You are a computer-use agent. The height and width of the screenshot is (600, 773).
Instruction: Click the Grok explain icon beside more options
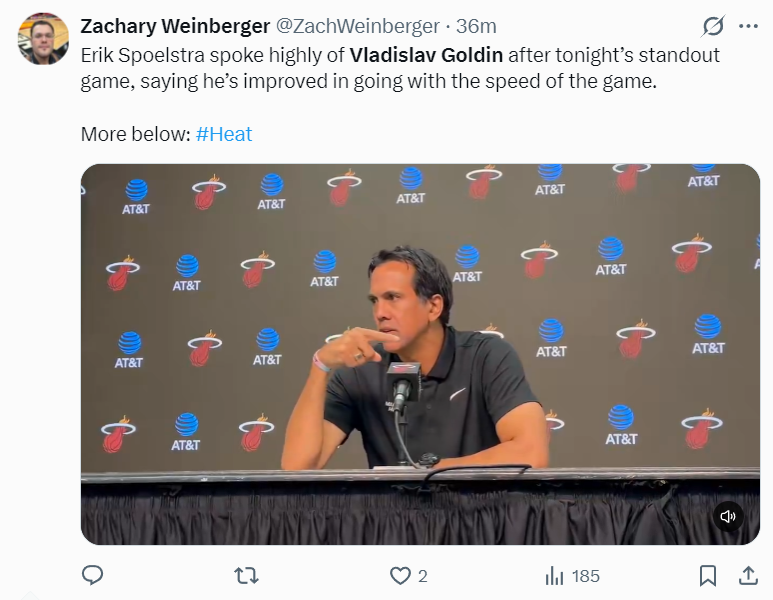(x=713, y=26)
